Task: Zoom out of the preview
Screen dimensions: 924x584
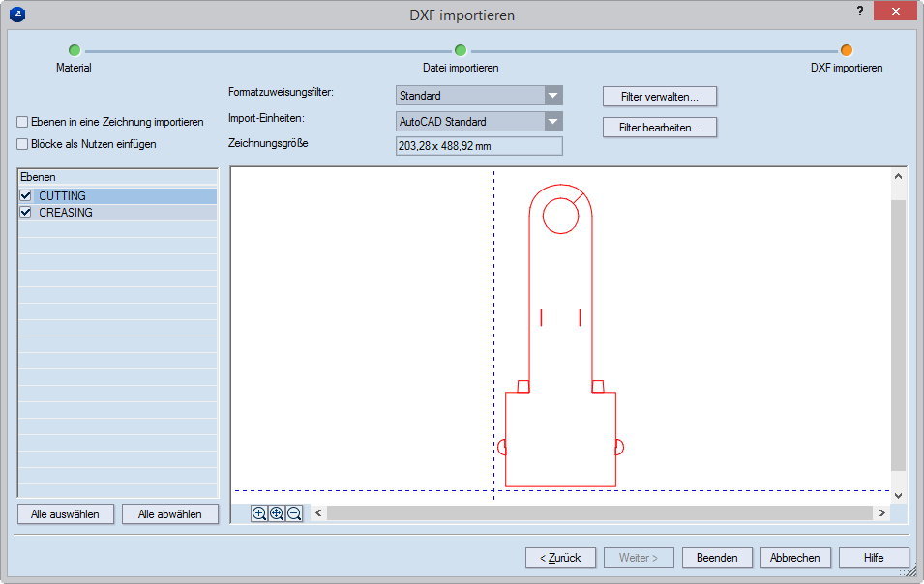Action: coord(294,513)
